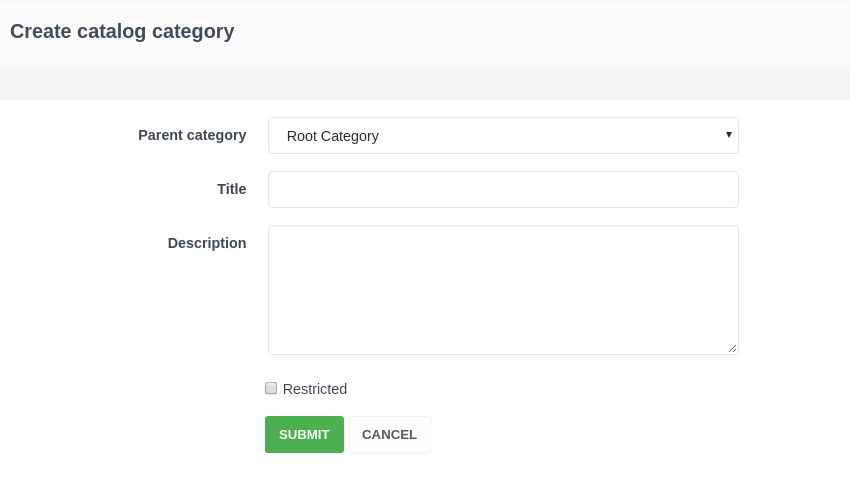This screenshot has width=850, height=486.
Task: Click the Description textarea resize handle
Action: point(732,348)
